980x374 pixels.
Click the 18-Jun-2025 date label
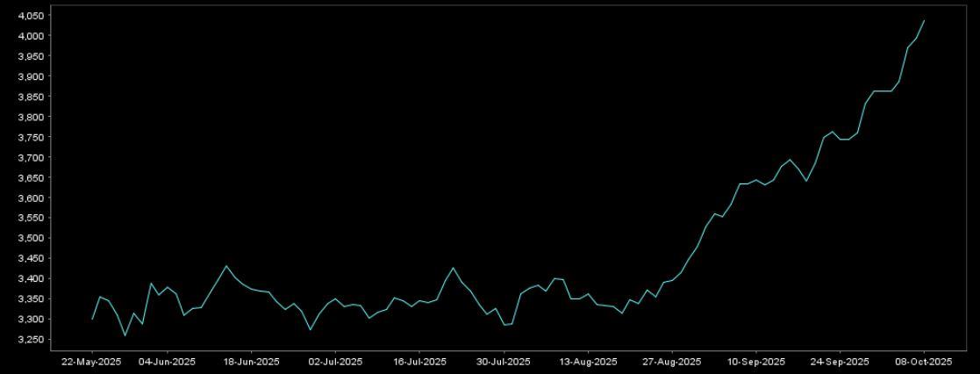251,362
